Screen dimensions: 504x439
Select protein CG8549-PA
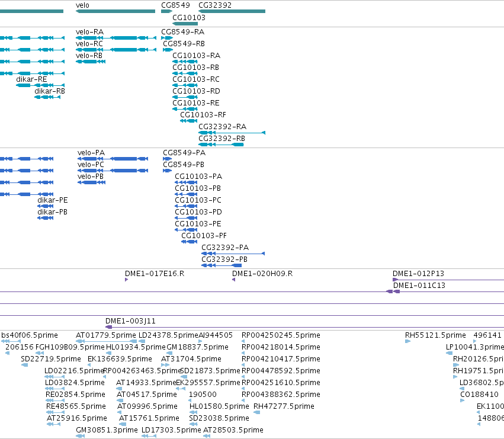(x=167, y=159)
